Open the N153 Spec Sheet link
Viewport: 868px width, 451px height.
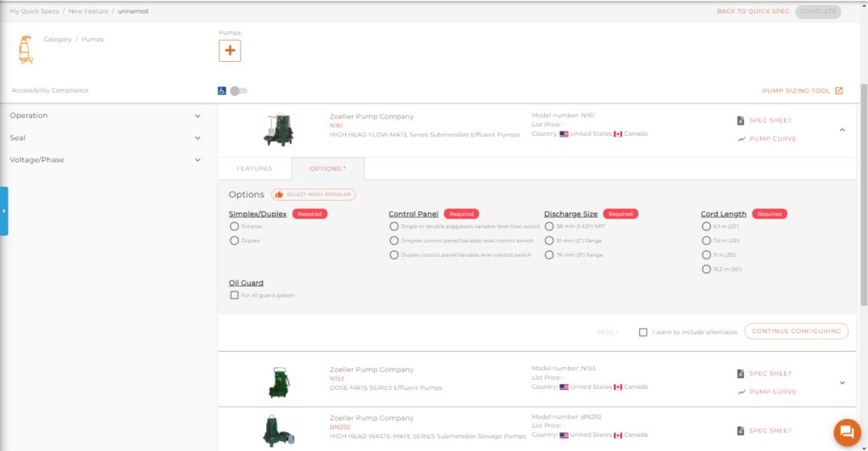point(770,374)
